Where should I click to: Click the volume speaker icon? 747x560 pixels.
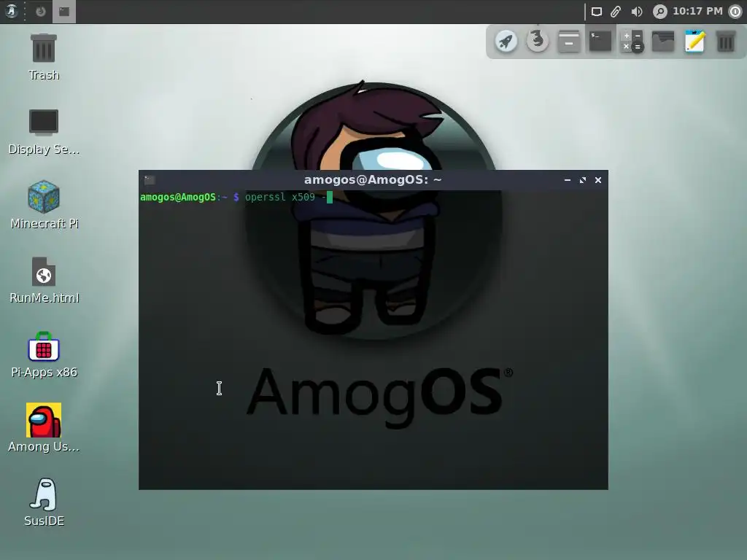coord(636,12)
